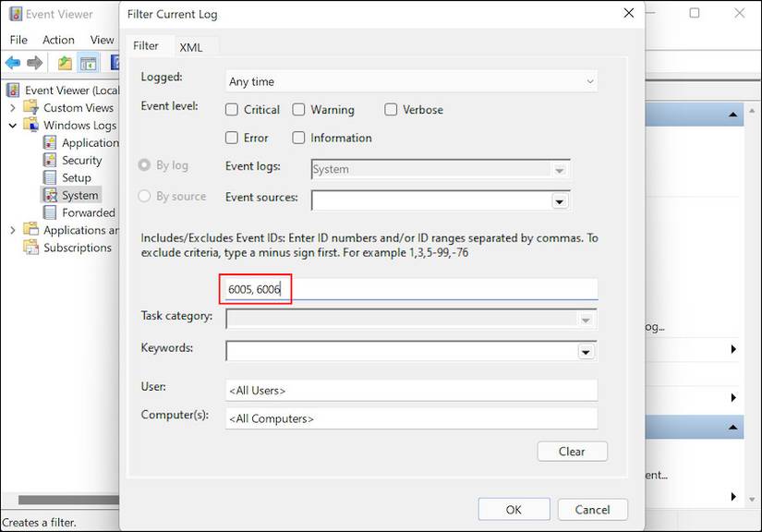
Task: Open the Security log icon
Action: (x=50, y=161)
